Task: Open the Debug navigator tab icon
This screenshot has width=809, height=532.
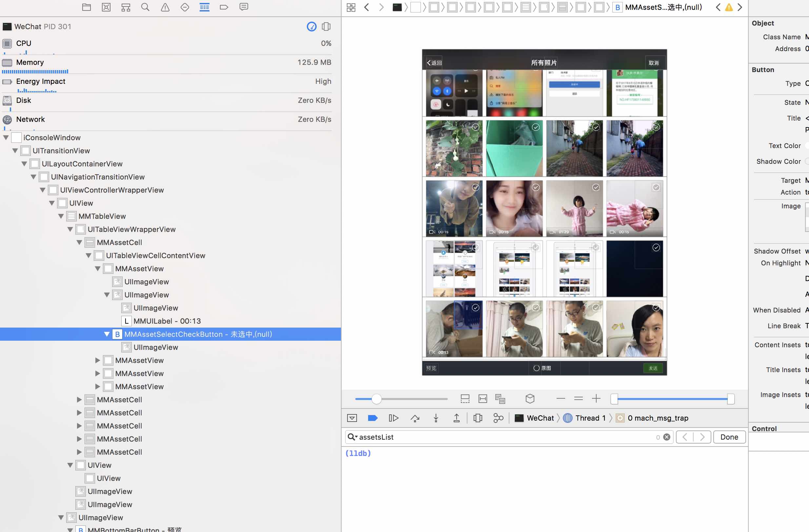Action: click(x=204, y=7)
